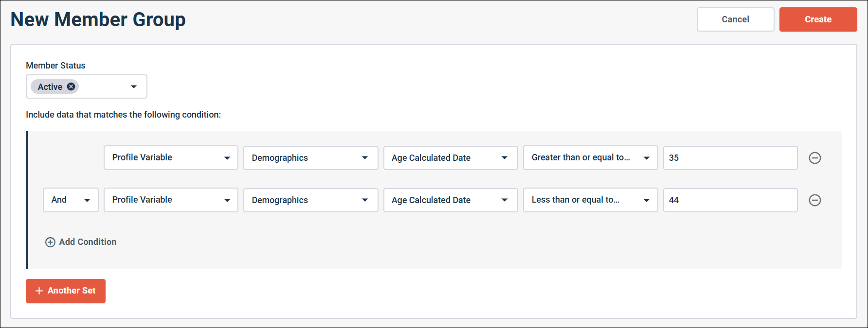Open the Member Status dropdown arrow

coord(134,86)
